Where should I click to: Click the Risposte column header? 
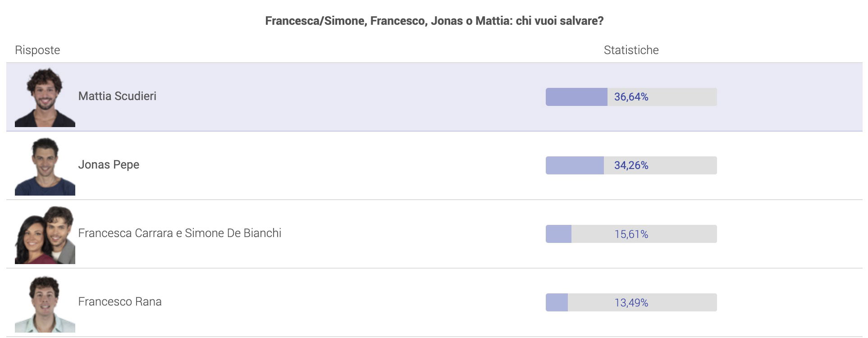37,50
